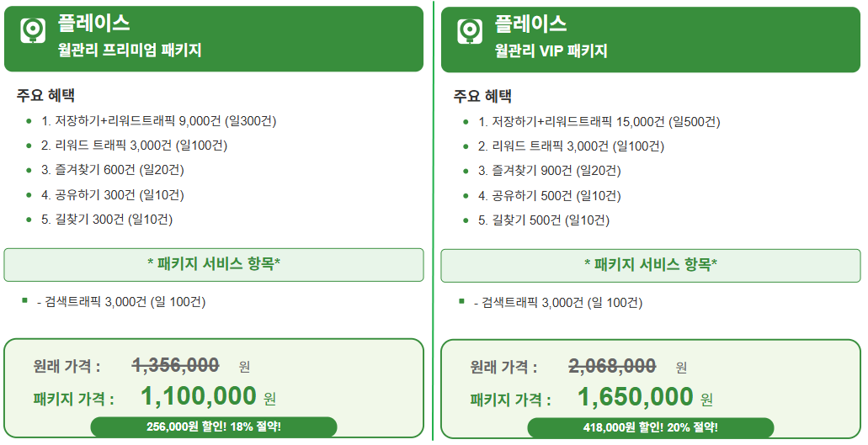Click the 1,100,000 원 package price
The image size is (868, 445).
pos(208,396)
